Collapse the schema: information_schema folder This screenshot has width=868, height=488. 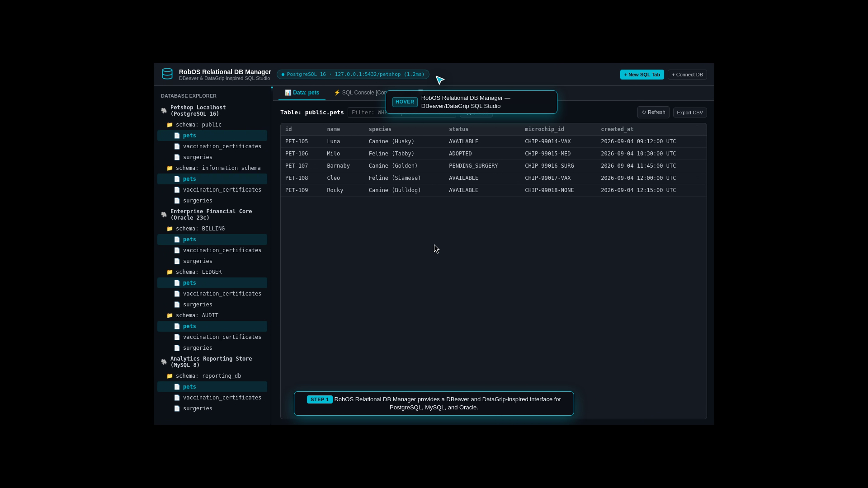pos(212,168)
